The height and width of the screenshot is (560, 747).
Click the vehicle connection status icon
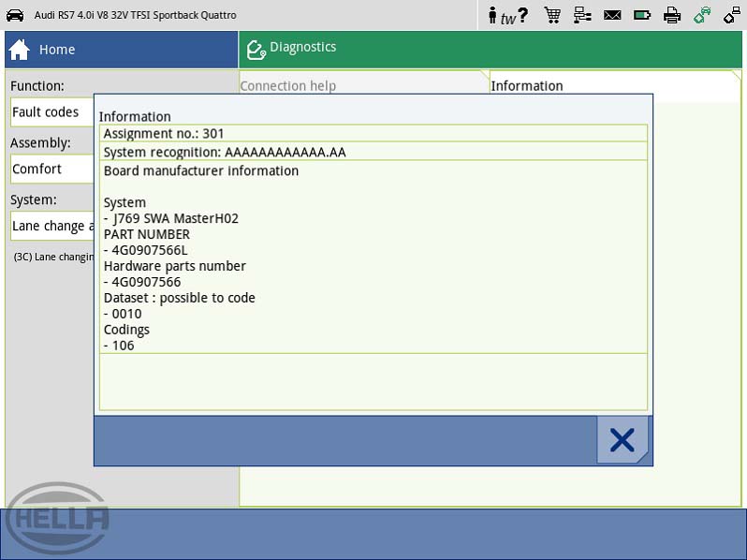(702, 15)
